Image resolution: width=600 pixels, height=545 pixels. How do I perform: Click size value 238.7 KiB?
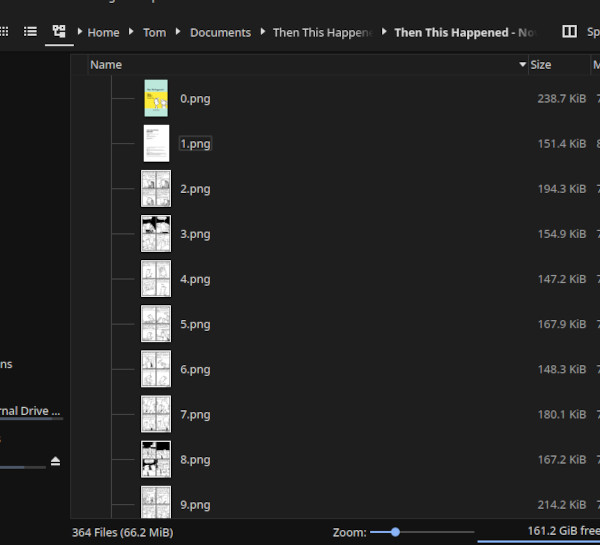tap(562, 99)
